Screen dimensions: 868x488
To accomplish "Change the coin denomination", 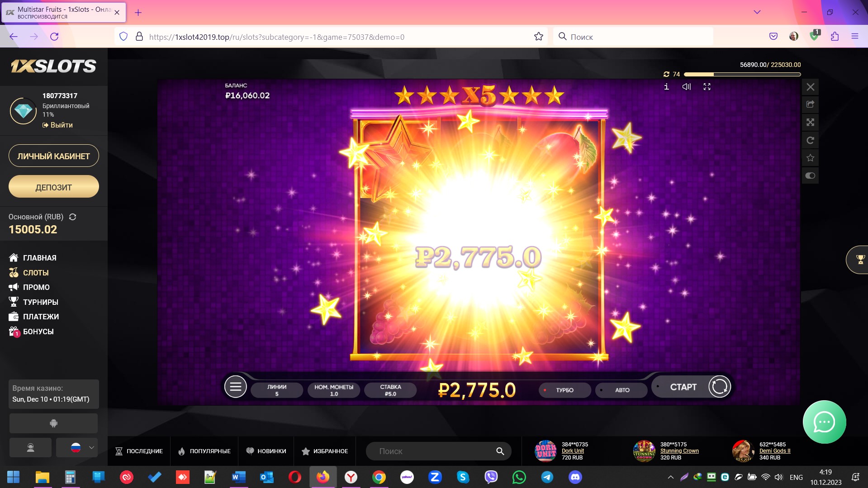I will coord(334,390).
